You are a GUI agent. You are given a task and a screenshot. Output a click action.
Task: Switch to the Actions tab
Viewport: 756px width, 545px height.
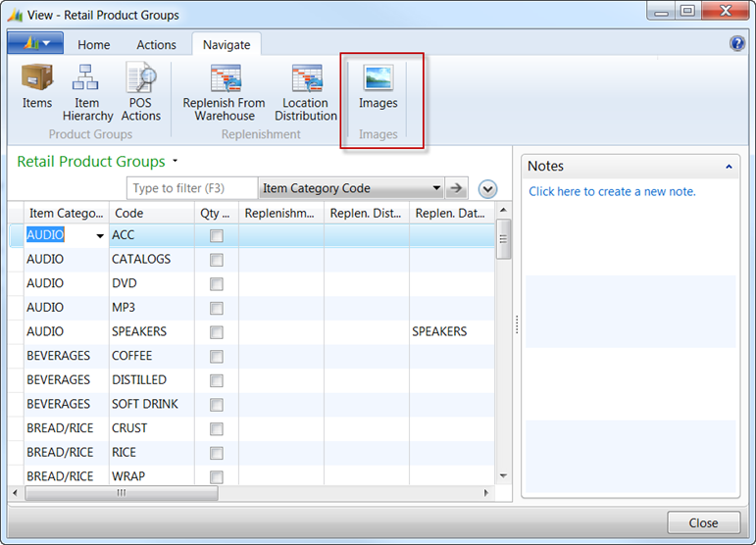pos(156,45)
